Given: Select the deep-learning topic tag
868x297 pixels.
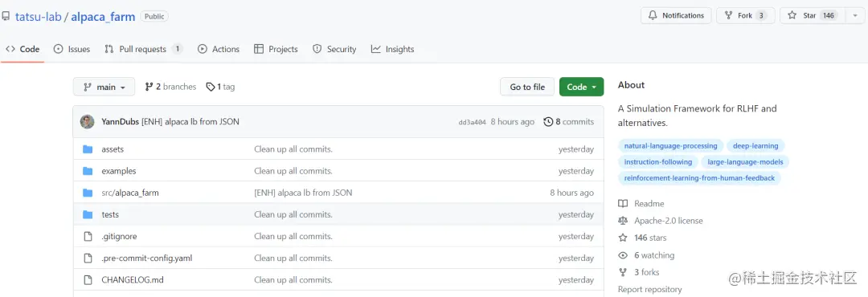Looking at the screenshot, I should click(755, 146).
